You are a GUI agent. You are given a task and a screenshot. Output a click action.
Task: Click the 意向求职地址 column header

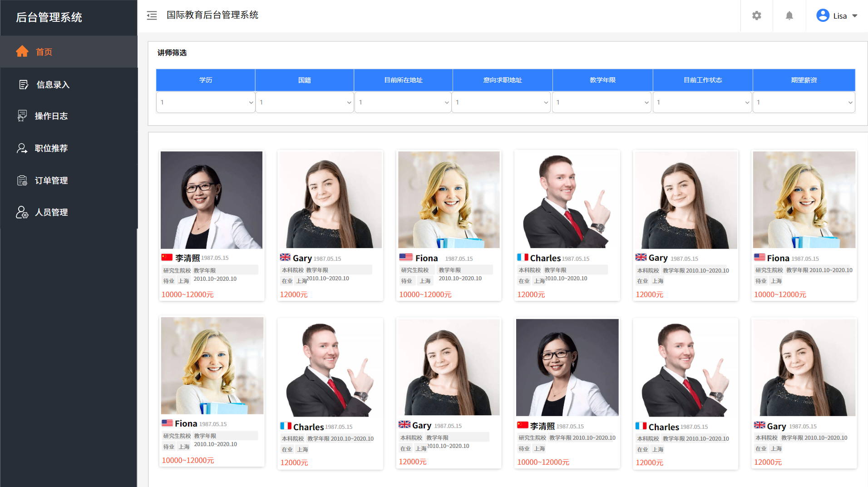tap(503, 80)
